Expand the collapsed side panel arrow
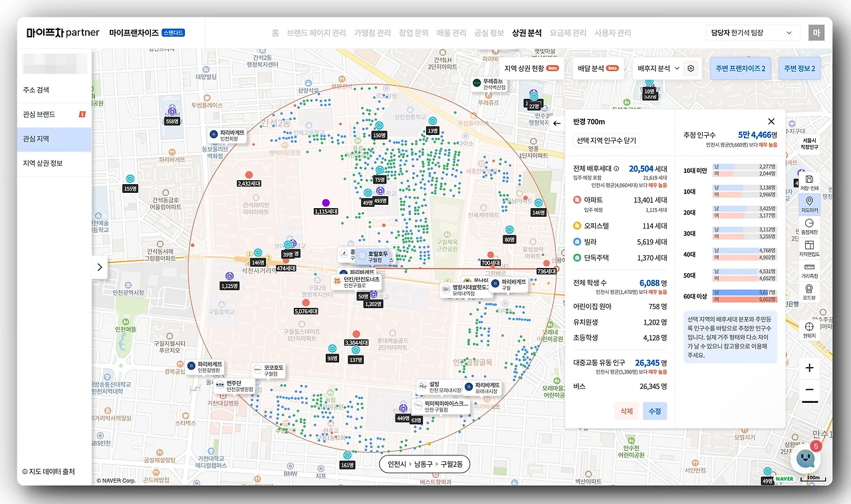The height and width of the screenshot is (504, 851). pos(100,267)
